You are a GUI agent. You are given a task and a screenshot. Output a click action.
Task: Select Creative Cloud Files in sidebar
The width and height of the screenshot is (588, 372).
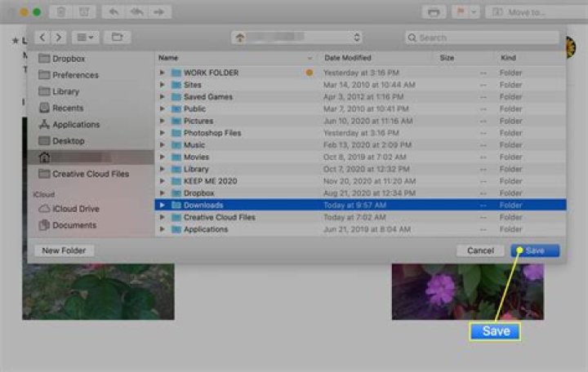tap(90, 174)
